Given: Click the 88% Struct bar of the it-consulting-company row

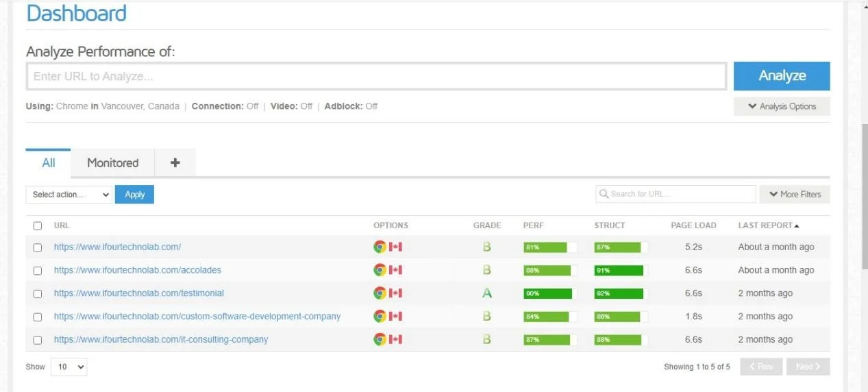Looking at the screenshot, I should click(x=621, y=339).
